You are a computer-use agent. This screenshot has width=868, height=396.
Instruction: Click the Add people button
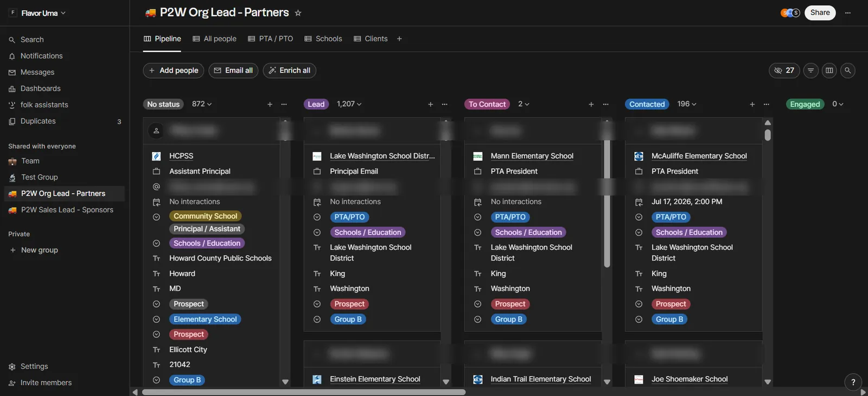click(174, 71)
